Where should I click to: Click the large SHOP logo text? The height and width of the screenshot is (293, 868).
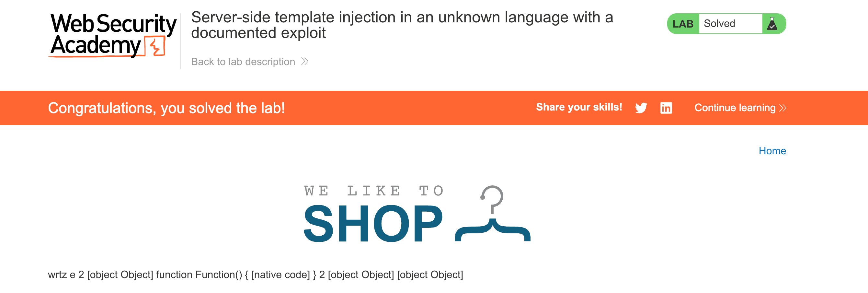[x=373, y=224]
